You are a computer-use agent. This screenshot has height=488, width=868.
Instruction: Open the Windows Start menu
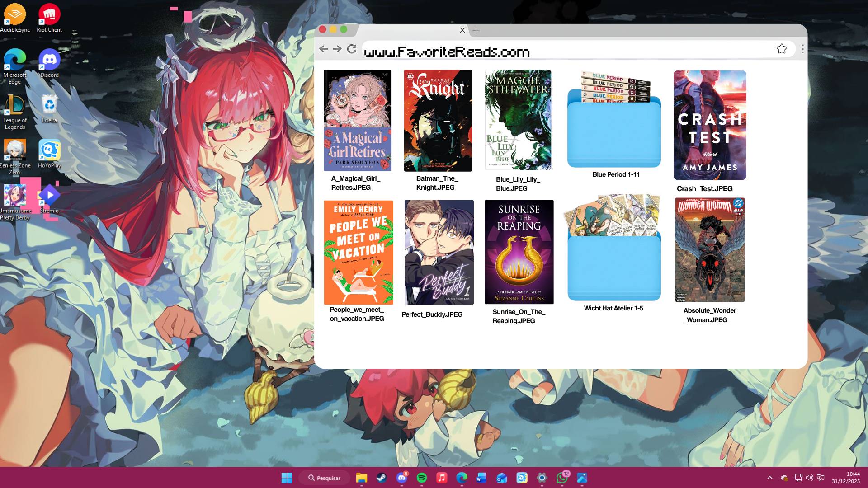coord(287,478)
